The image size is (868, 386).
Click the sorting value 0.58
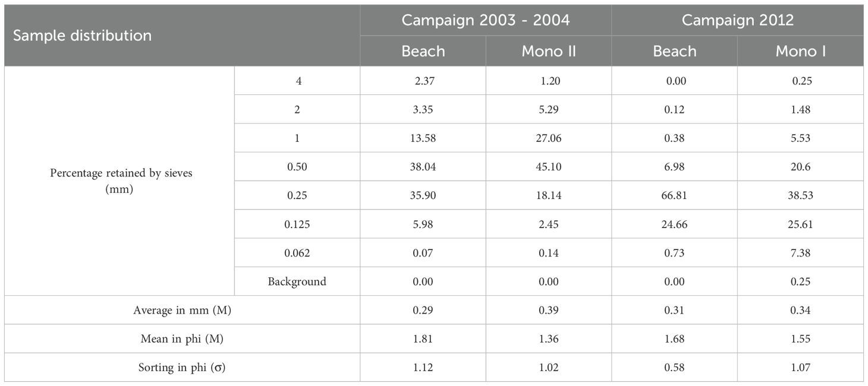(x=674, y=368)
